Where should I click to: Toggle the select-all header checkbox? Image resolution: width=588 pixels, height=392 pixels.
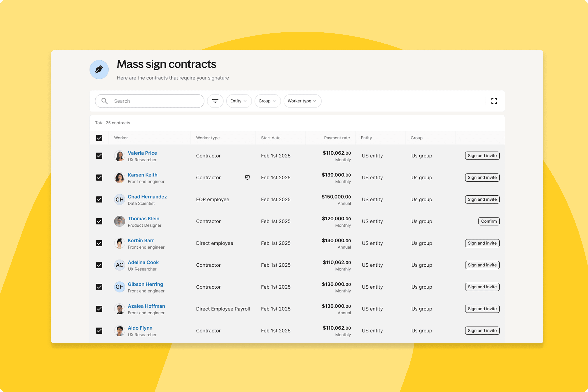click(x=99, y=138)
